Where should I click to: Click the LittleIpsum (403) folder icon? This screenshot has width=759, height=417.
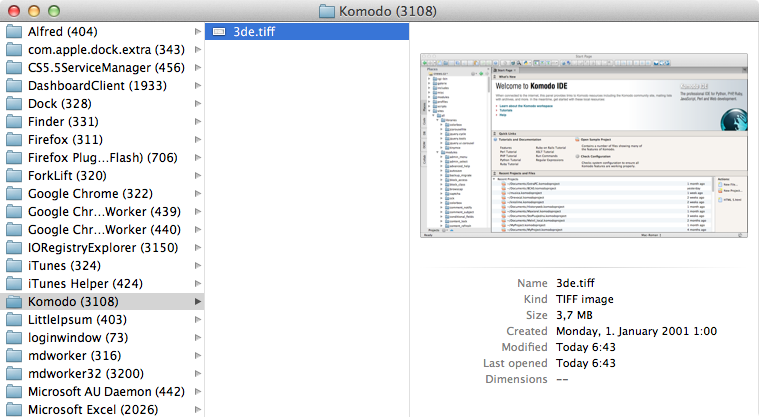[14, 319]
